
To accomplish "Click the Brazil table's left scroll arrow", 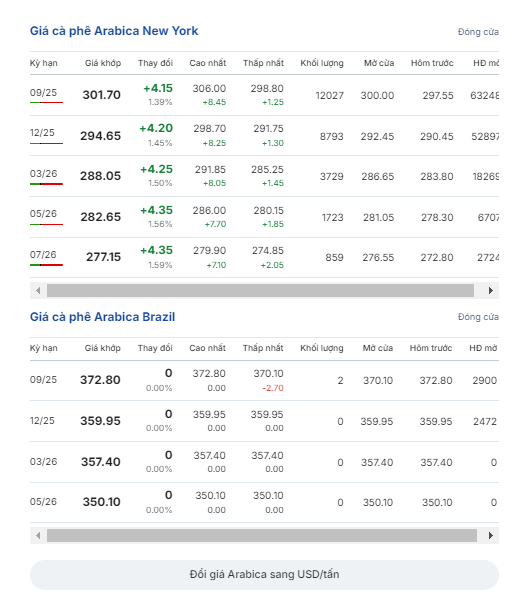I will pyautogui.click(x=38, y=535).
